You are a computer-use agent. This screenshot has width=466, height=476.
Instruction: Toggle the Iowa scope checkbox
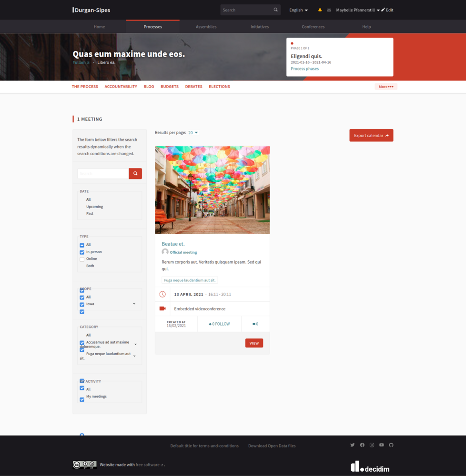coord(82,305)
